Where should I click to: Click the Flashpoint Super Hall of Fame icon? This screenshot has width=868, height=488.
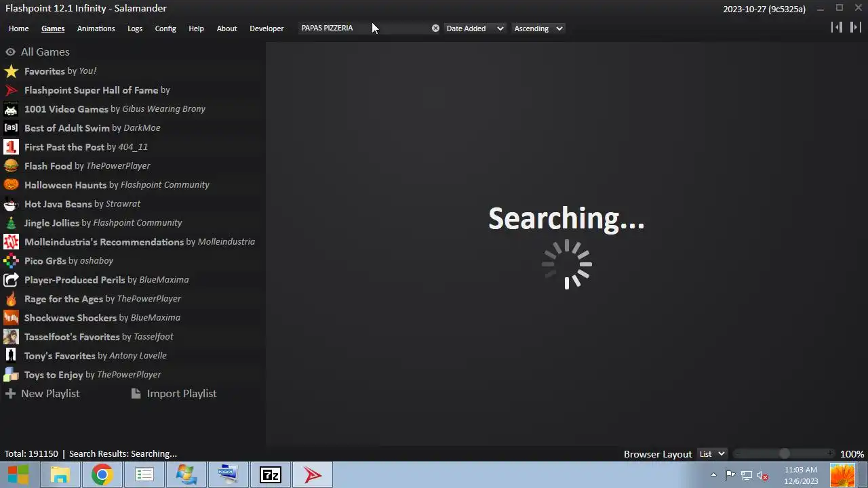pos(11,90)
